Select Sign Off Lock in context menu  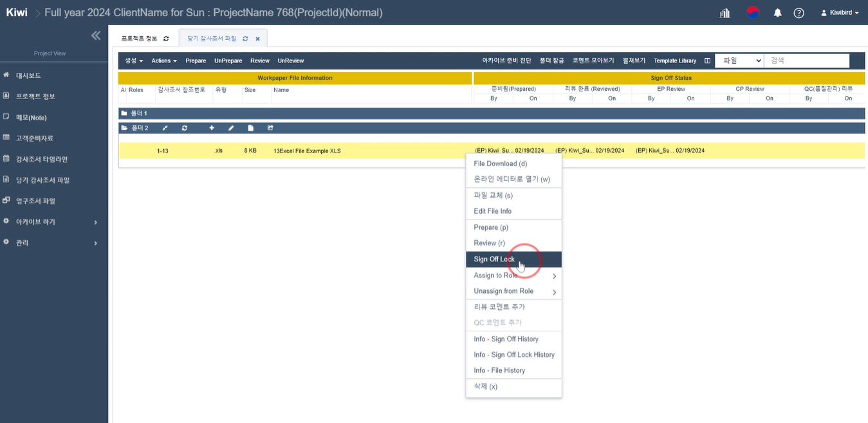click(x=494, y=259)
